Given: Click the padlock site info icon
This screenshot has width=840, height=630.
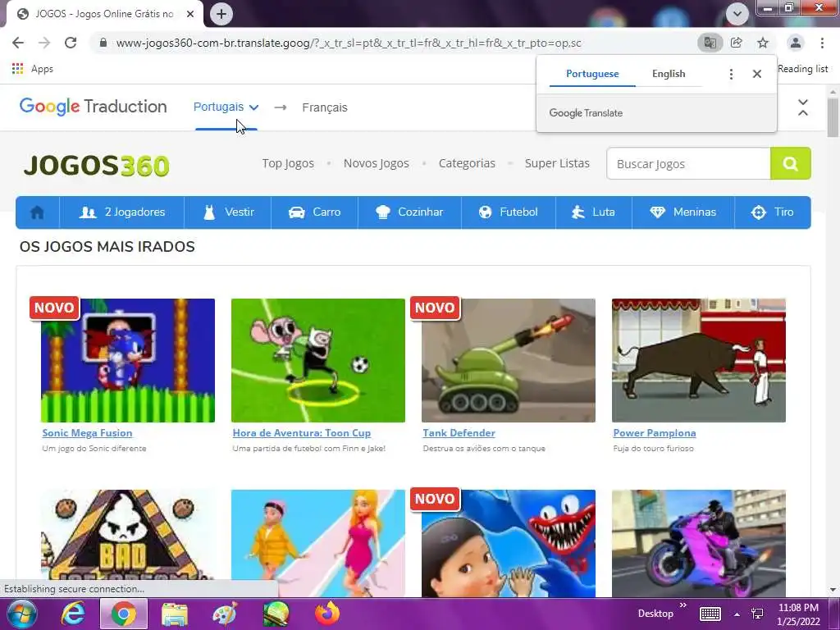Looking at the screenshot, I should (x=103, y=43).
